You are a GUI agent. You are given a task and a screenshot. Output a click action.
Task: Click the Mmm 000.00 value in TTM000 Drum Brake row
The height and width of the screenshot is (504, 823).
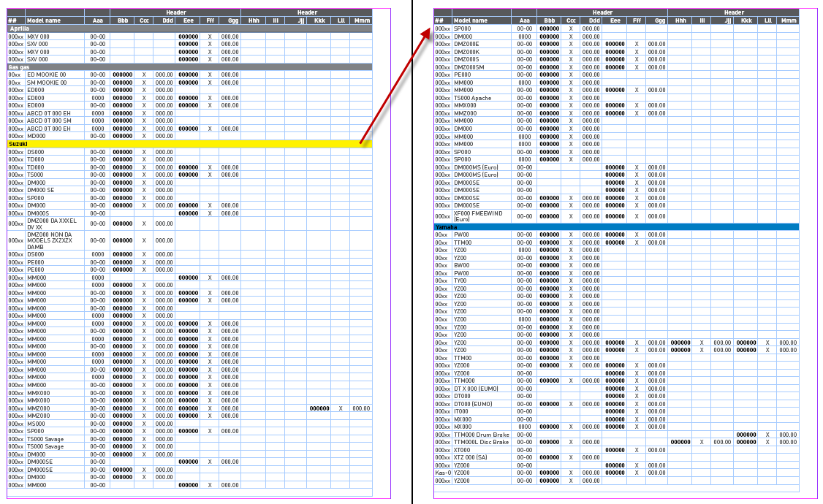click(x=788, y=435)
